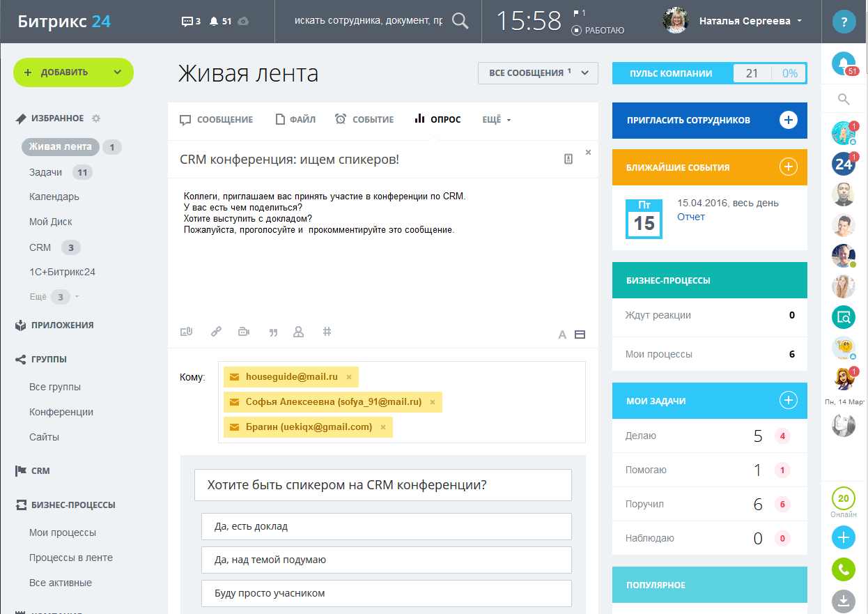
Task: Click the template icon next to post title
Action: (x=568, y=160)
